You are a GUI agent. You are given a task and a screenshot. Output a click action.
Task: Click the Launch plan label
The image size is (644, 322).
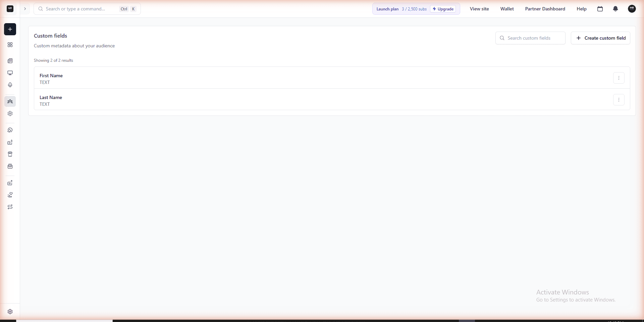pos(387,9)
